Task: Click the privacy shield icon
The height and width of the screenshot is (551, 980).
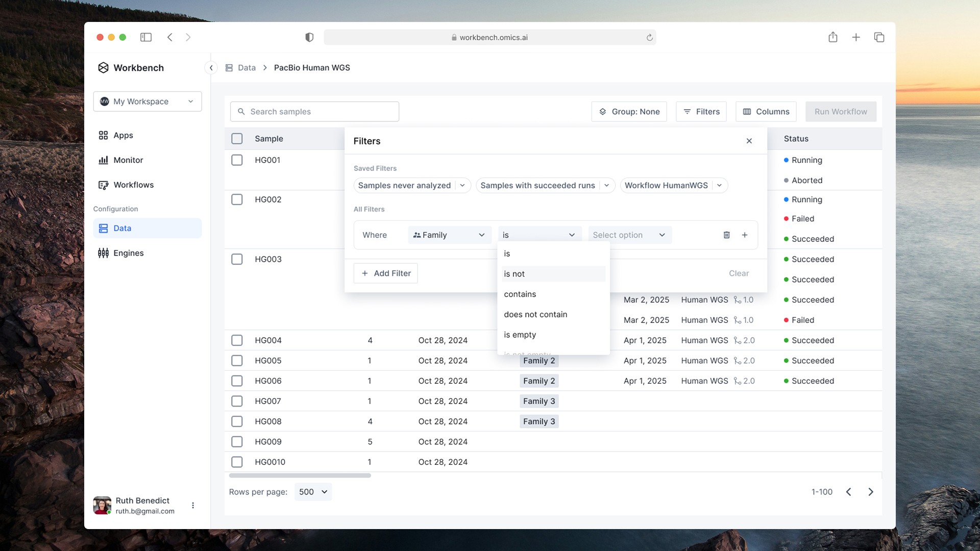Action: [309, 37]
